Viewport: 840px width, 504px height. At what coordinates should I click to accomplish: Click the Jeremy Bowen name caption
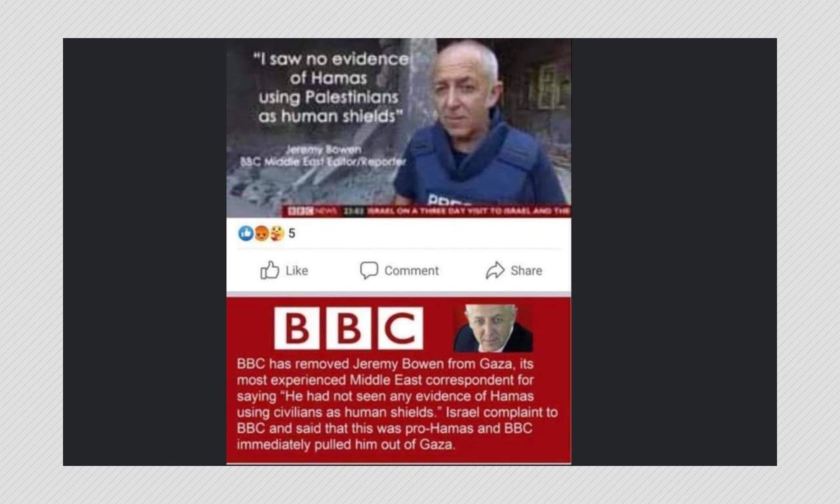(x=323, y=149)
